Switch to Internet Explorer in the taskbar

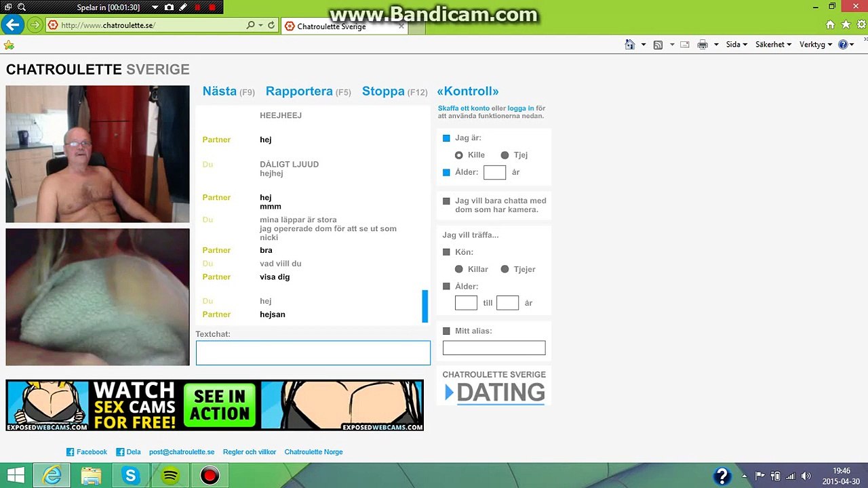pos(52,476)
